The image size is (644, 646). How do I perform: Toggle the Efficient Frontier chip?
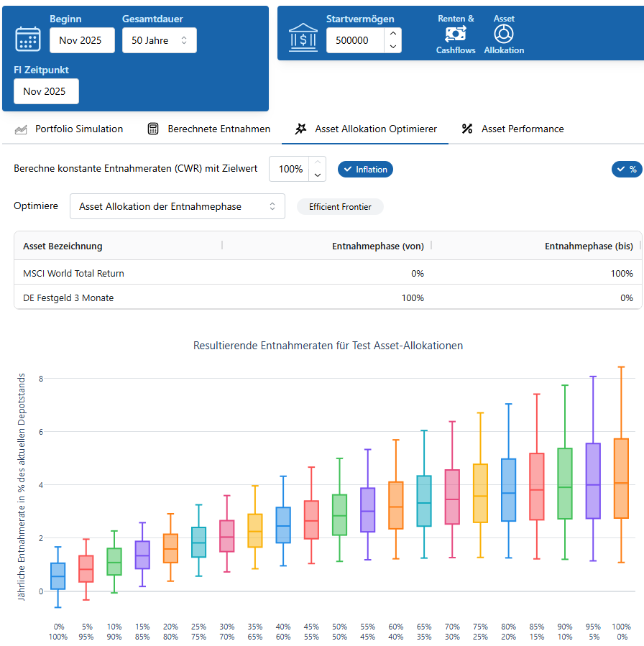coord(340,207)
